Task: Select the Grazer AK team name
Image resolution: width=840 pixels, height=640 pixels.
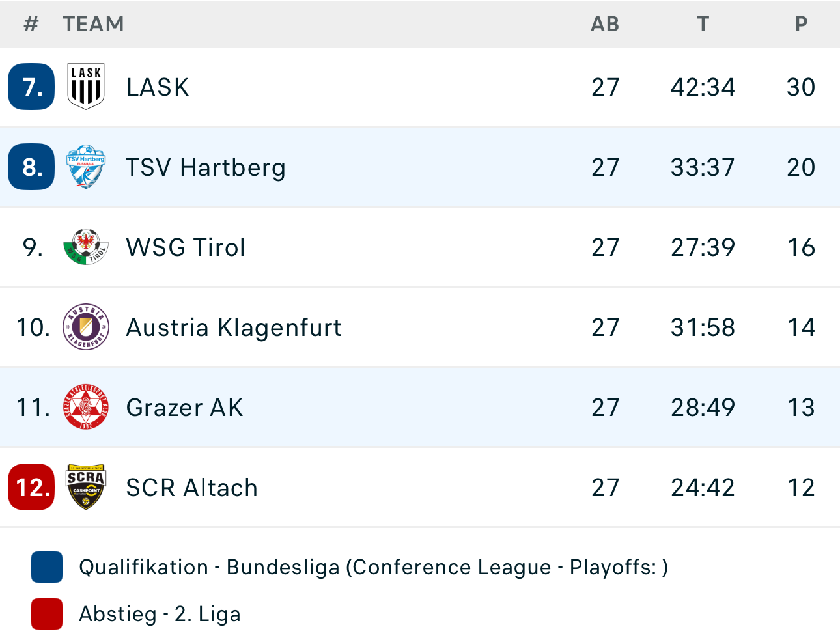Action: coord(184,408)
